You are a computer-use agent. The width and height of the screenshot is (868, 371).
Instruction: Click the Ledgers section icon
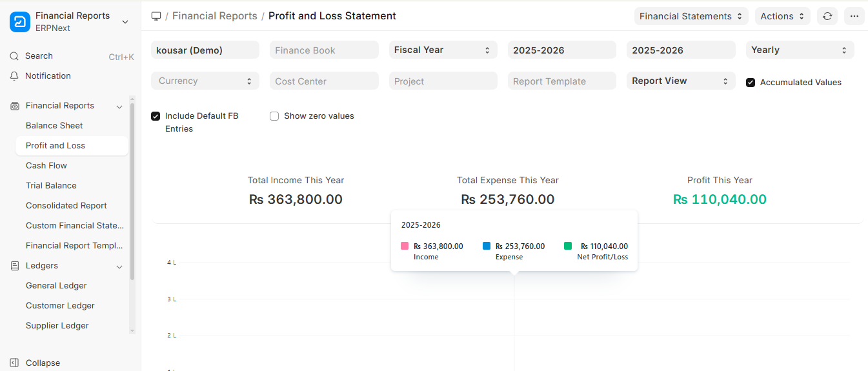click(15, 266)
